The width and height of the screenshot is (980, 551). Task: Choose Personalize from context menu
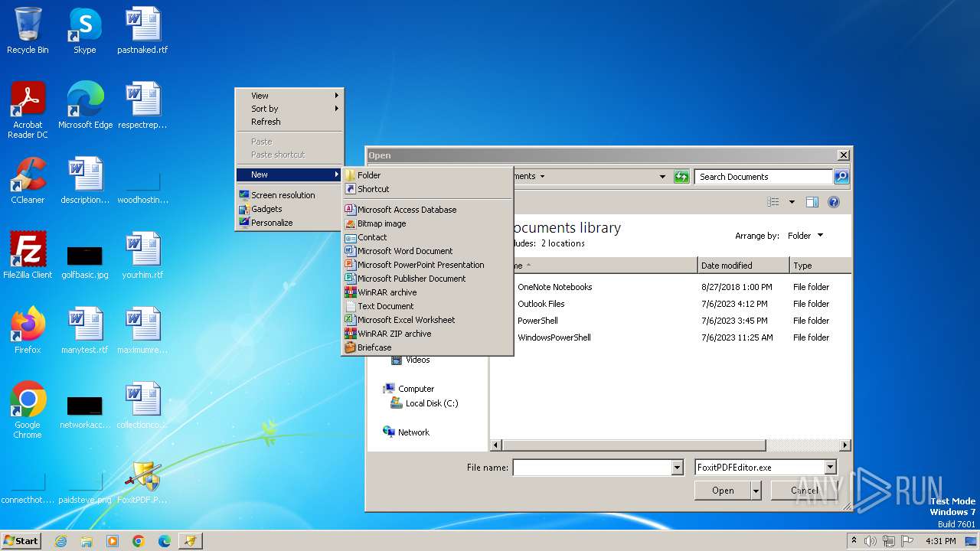[289, 223]
